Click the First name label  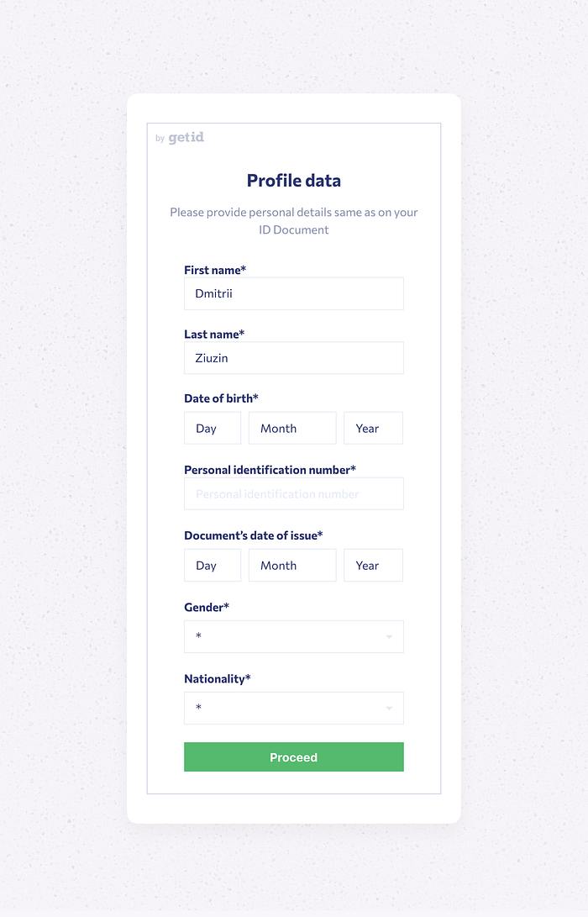pos(215,270)
